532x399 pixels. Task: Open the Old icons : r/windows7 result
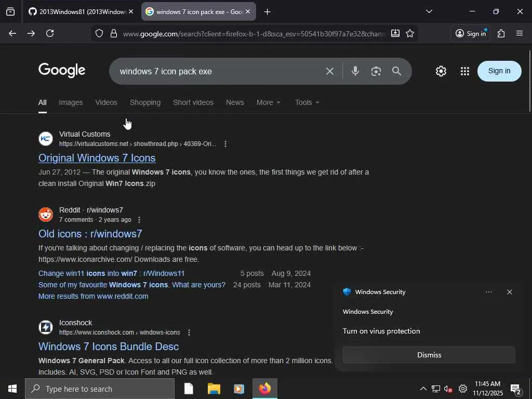(90, 234)
